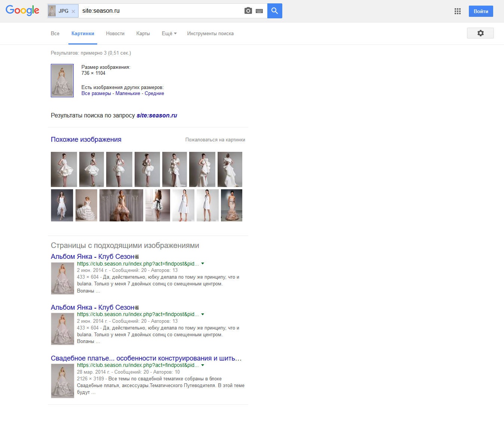Open the Маленькие sizes link

coord(128,94)
